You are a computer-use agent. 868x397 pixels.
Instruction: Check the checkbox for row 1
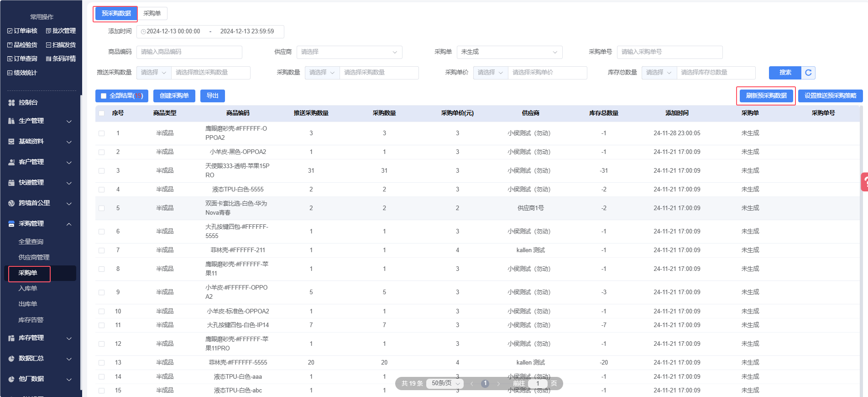[101, 133]
